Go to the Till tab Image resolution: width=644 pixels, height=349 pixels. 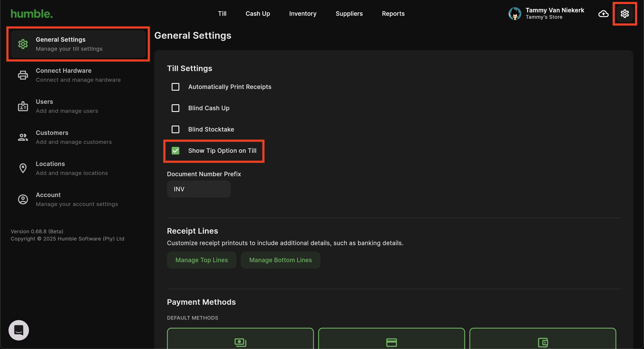[x=222, y=13]
